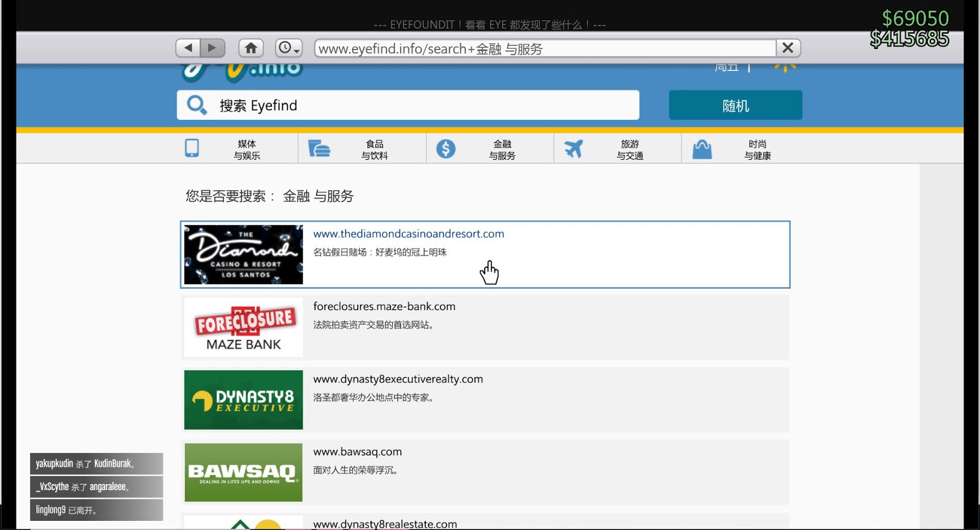The image size is (980, 530).
Task: Click the 面对人生的荣辱浮沉 description
Action: coord(356,470)
